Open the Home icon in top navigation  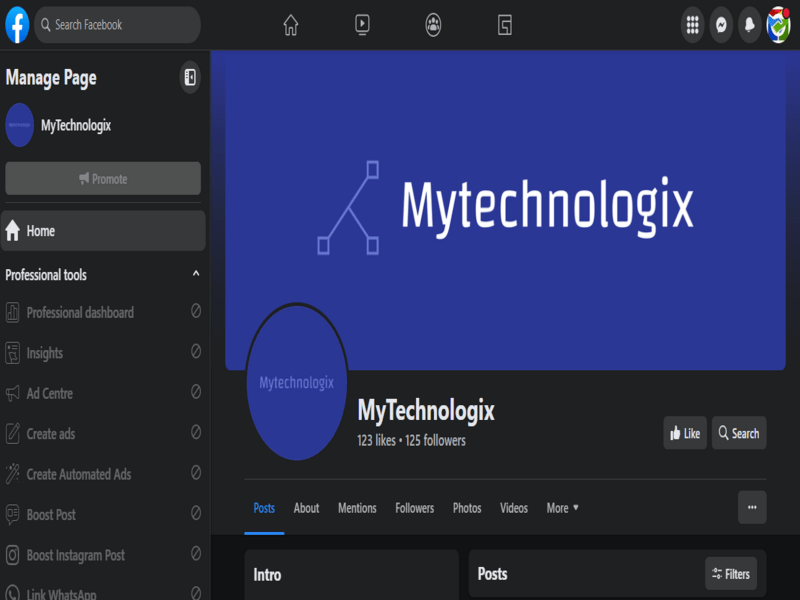point(290,25)
